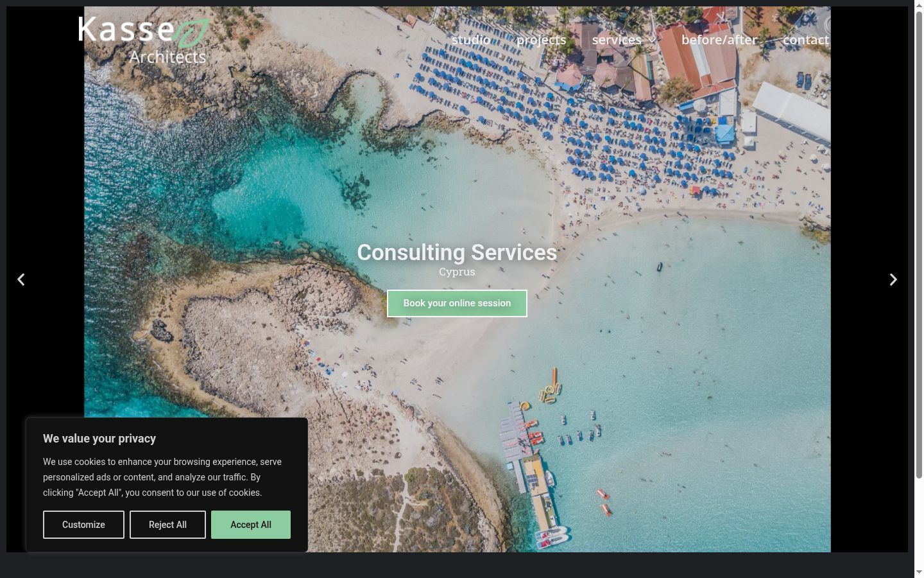This screenshot has height=578, width=924.
Task: Accept All cookies
Action: pyautogui.click(x=251, y=525)
